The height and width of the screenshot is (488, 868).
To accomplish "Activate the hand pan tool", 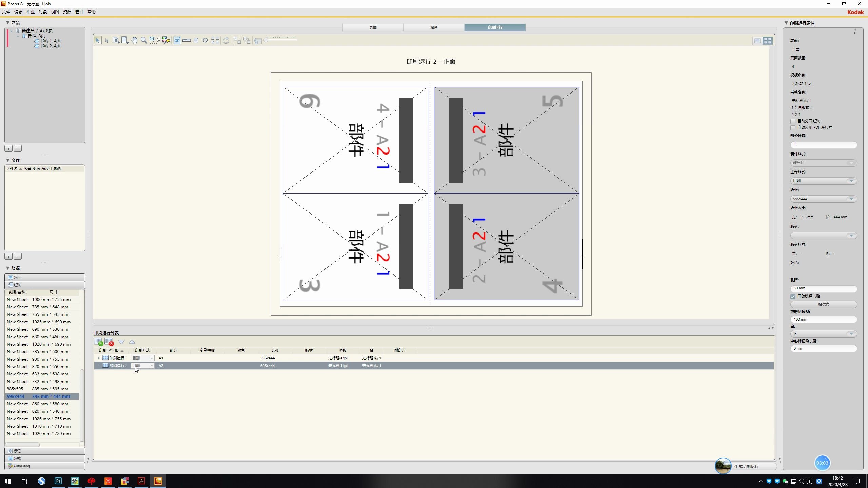I will coord(135,41).
